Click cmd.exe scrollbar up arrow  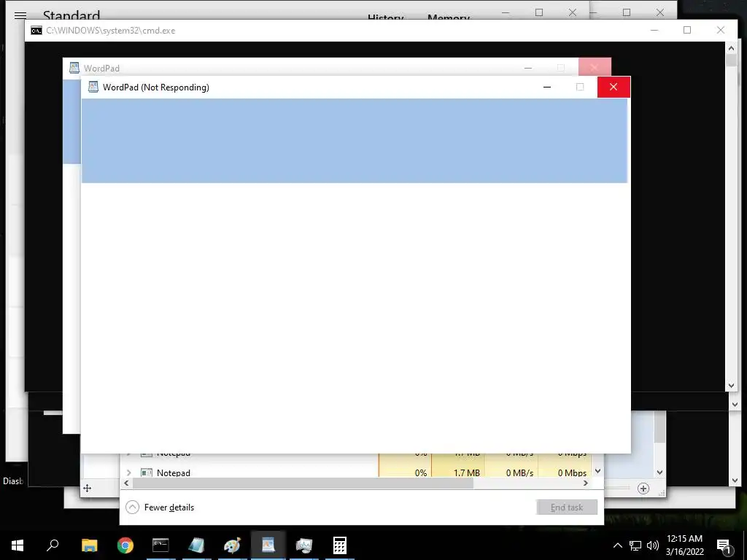click(x=731, y=48)
